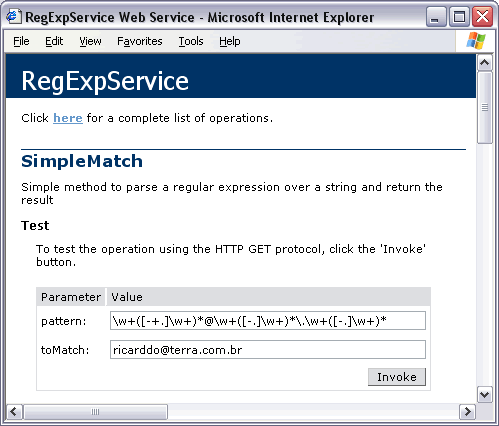Click the vertical scrollbar thumb
This screenshot has width=499, height=426.
click(485, 107)
